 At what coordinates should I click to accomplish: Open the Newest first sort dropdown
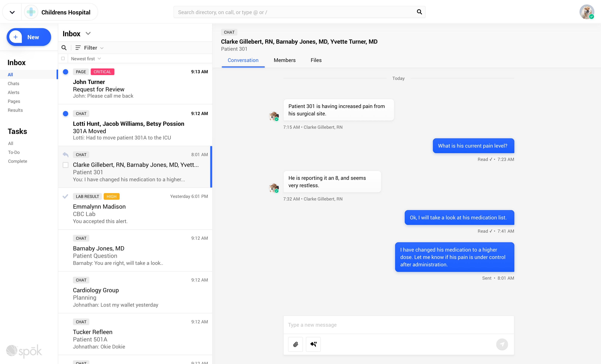pos(86,59)
